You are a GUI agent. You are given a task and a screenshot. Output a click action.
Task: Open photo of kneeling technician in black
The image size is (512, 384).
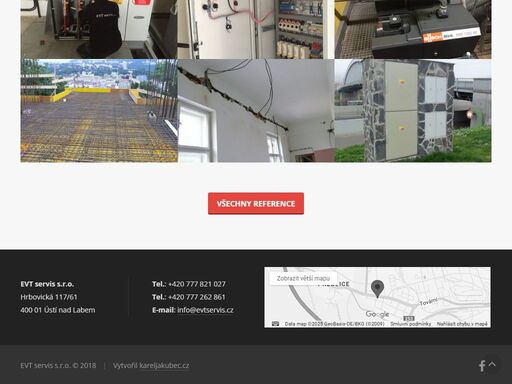point(99,29)
